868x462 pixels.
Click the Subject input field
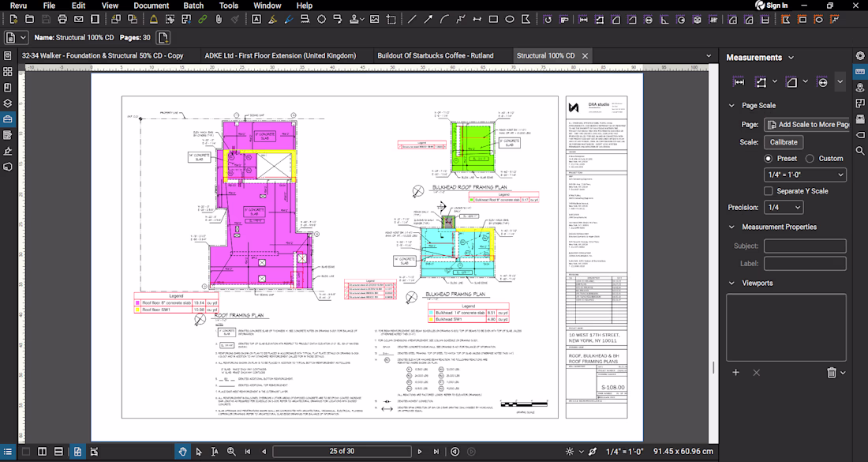(x=805, y=246)
